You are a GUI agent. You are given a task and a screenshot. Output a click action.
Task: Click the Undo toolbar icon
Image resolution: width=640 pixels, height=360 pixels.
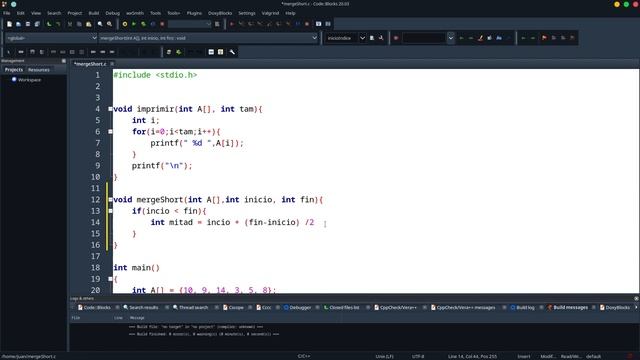point(49,24)
